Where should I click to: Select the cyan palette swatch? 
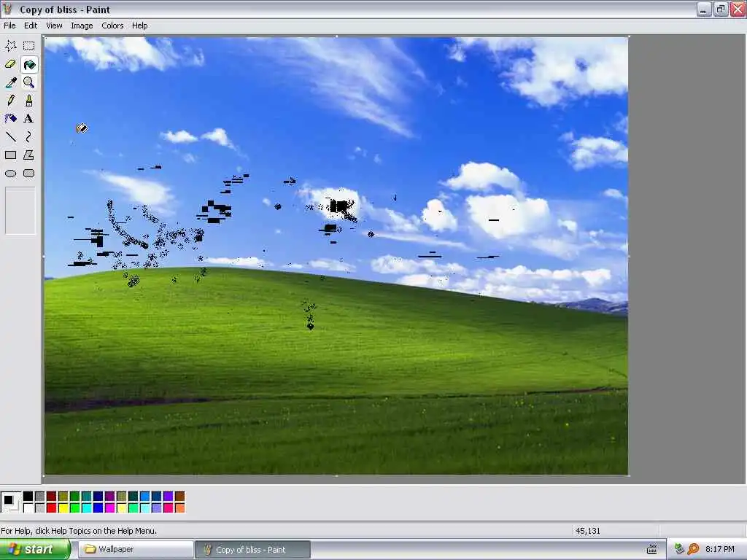point(86,508)
